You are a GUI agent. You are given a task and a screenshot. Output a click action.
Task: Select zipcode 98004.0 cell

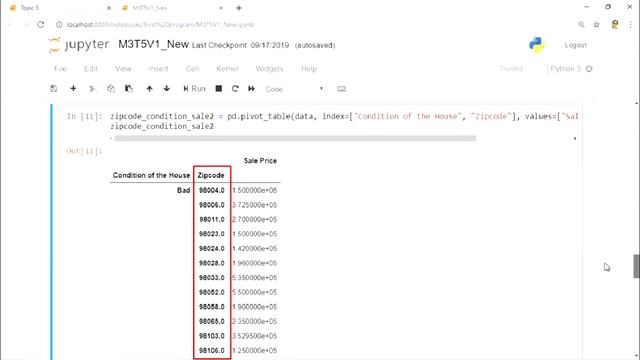click(x=212, y=190)
